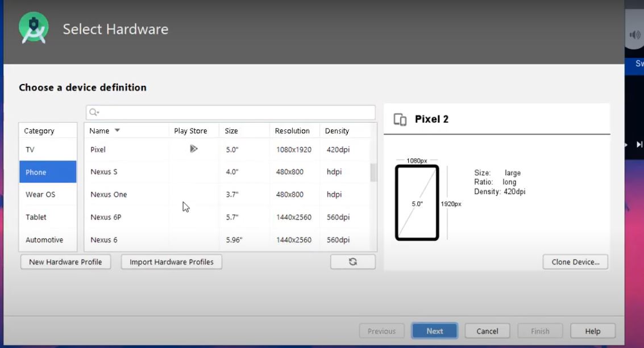Click the 420dpi density cell for Pixel
The width and height of the screenshot is (644, 348).
338,149
